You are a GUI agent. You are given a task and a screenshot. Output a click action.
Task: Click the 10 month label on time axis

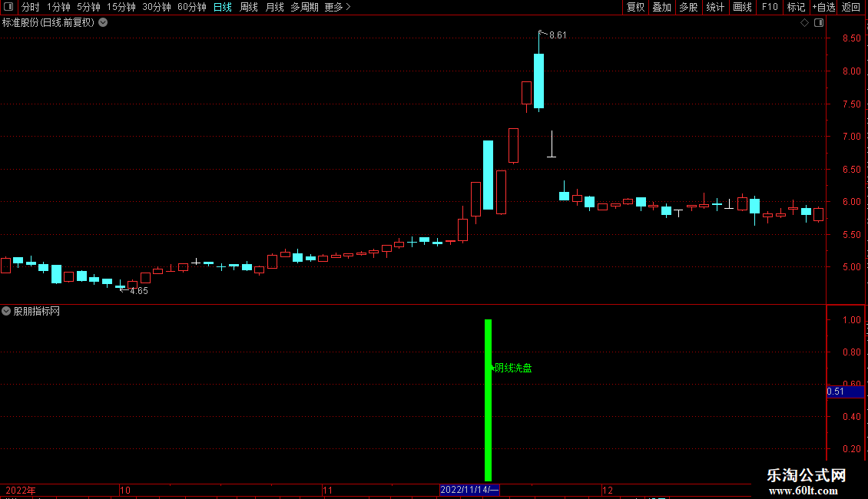point(125,490)
